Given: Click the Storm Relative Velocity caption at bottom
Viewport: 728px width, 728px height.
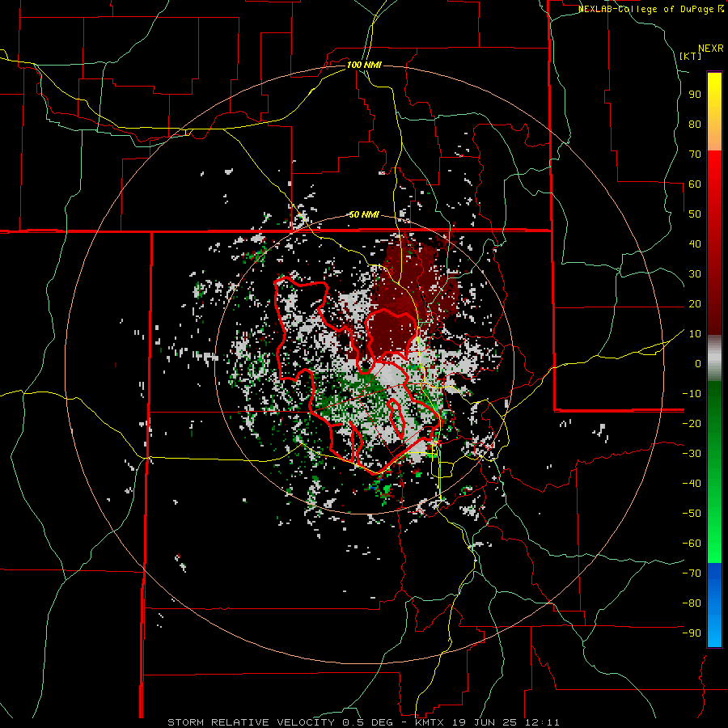Looking at the screenshot, I should 363,722.
